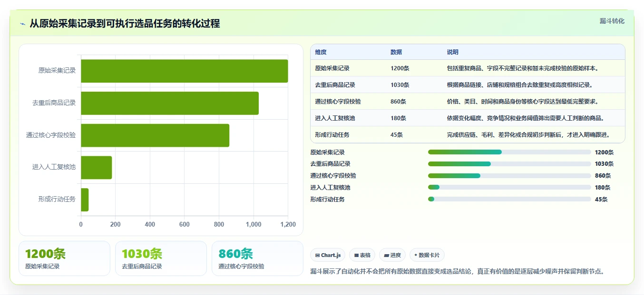
Task: Select the 表格 tag chip
Action: tap(362, 255)
